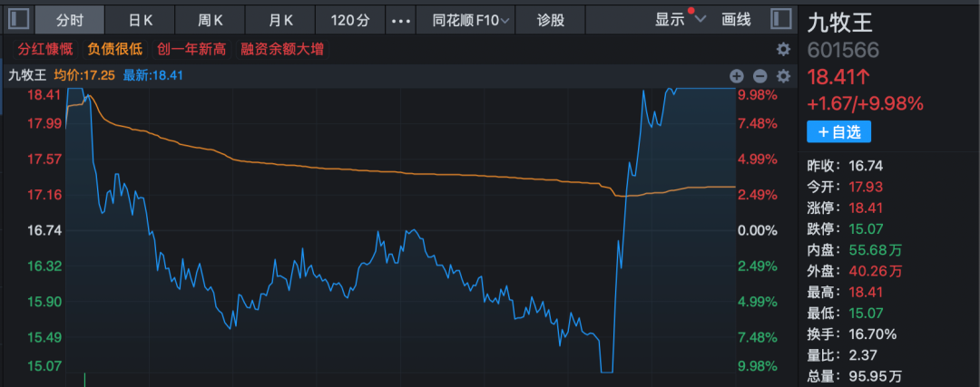
Task: Switch to 周K weekly chart tab
Action: pos(211,20)
